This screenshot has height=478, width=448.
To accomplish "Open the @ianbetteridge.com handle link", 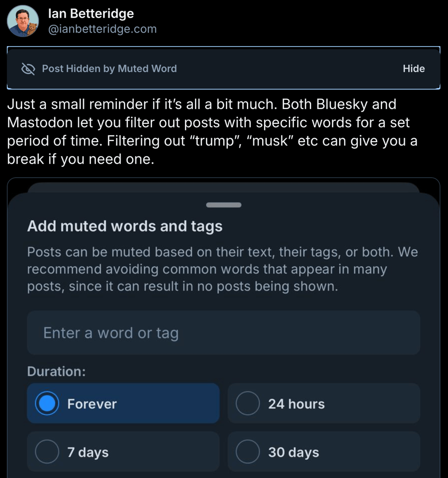I will [x=102, y=29].
